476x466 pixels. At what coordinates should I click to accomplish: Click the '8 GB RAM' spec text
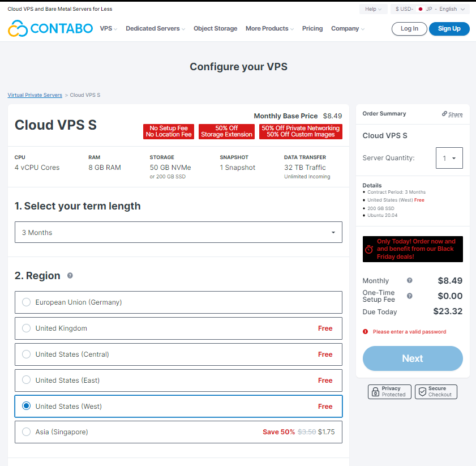pos(105,168)
